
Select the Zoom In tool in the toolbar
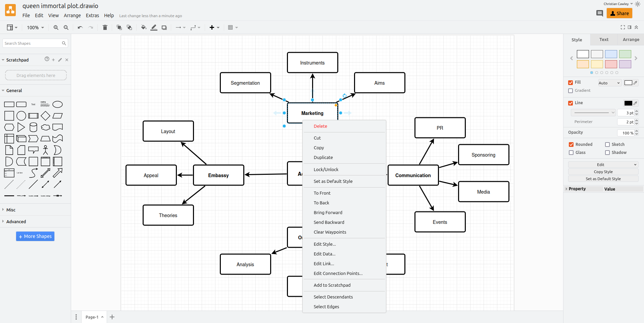point(56,28)
